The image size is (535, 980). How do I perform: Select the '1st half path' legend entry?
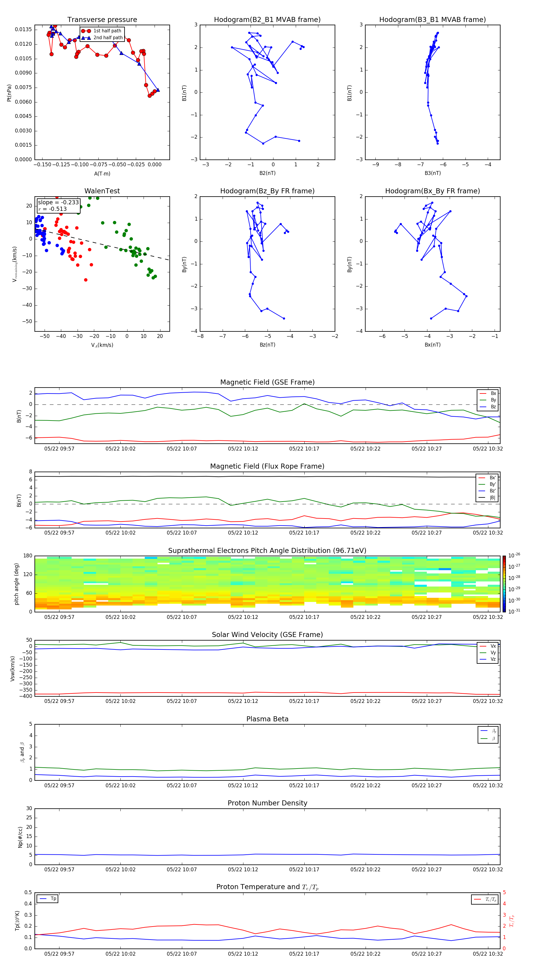click(x=101, y=31)
